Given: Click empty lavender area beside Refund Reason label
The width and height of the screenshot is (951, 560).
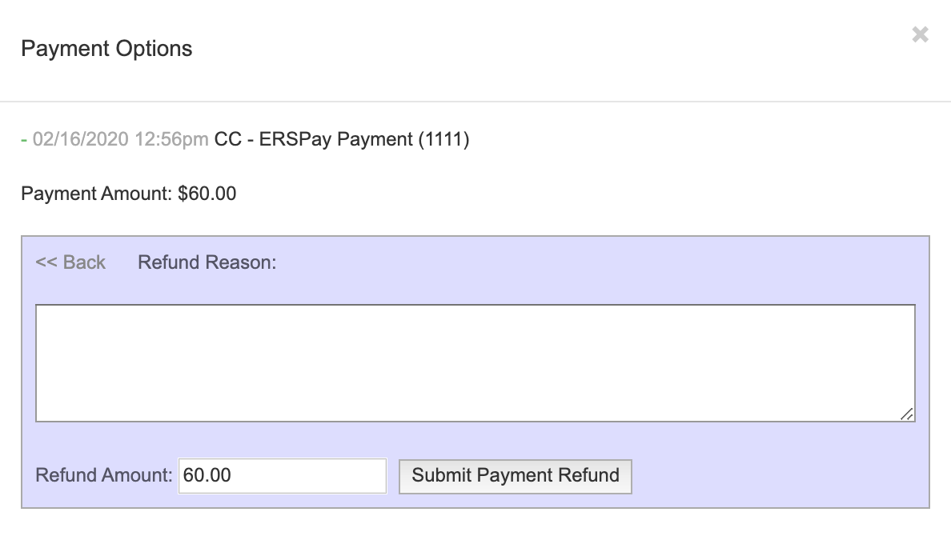Looking at the screenshot, I should (x=600, y=262).
